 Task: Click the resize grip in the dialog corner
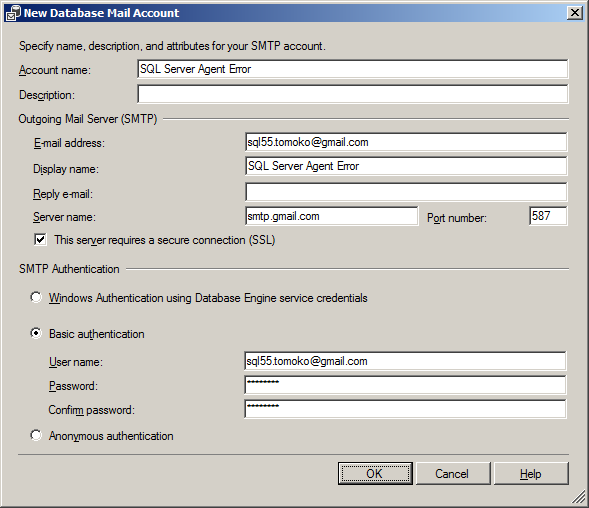(579, 498)
